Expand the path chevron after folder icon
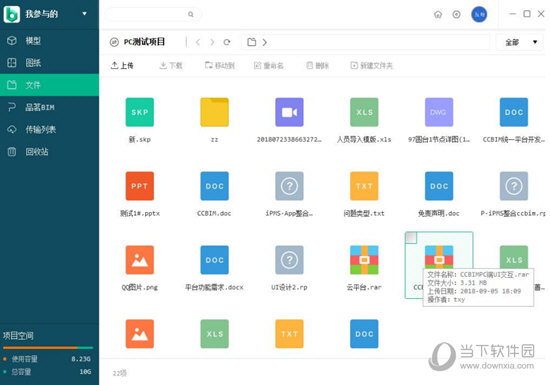The width and height of the screenshot is (550, 385). pos(264,42)
